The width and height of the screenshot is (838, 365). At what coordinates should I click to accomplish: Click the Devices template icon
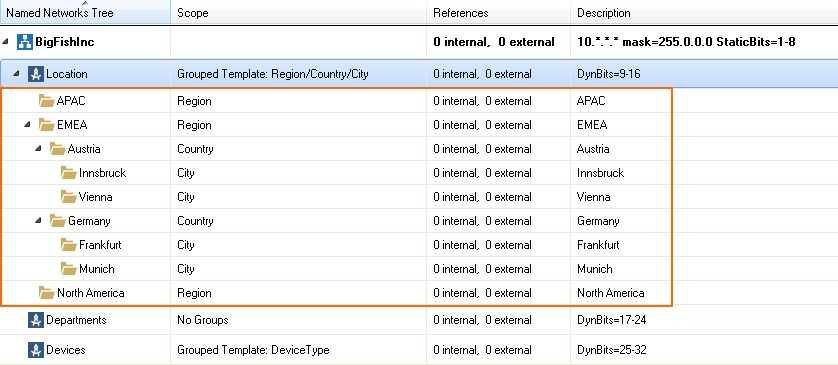(36, 350)
